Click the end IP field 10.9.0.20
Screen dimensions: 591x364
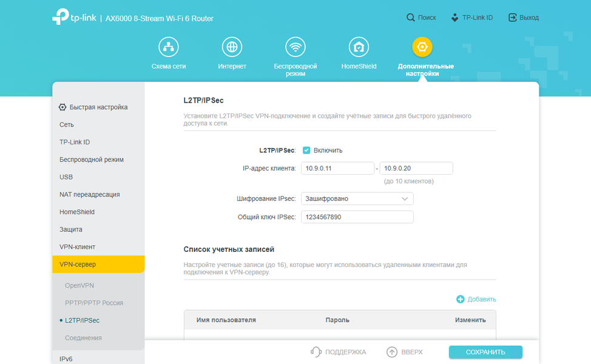tap(416, 169)
